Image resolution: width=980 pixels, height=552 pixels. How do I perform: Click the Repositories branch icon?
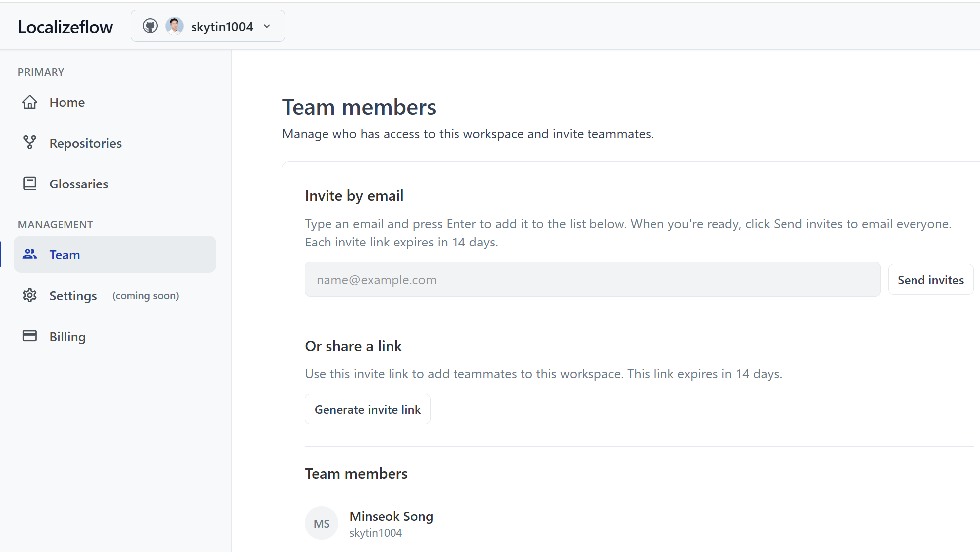[30, 143]
